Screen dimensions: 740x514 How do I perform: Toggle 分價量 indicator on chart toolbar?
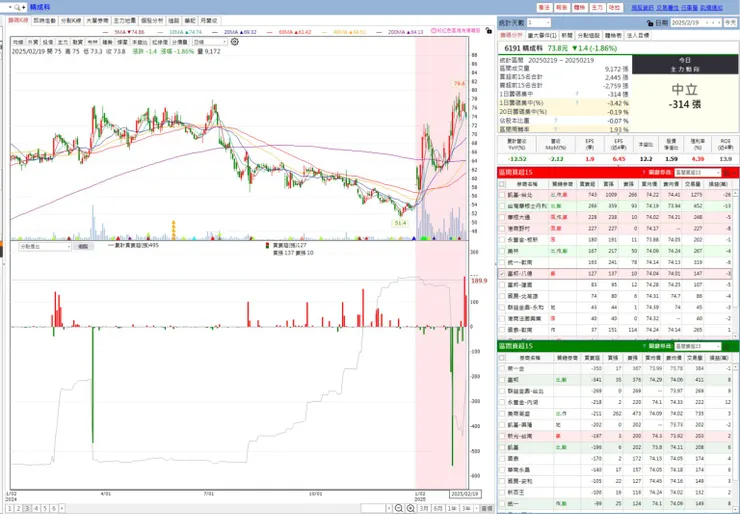[180, 42]
